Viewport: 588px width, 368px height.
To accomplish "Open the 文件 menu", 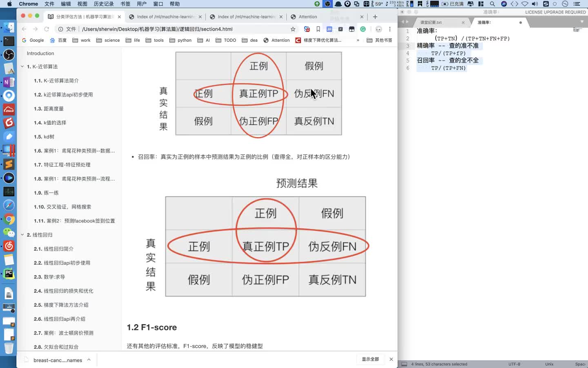I will pos(49,4).
